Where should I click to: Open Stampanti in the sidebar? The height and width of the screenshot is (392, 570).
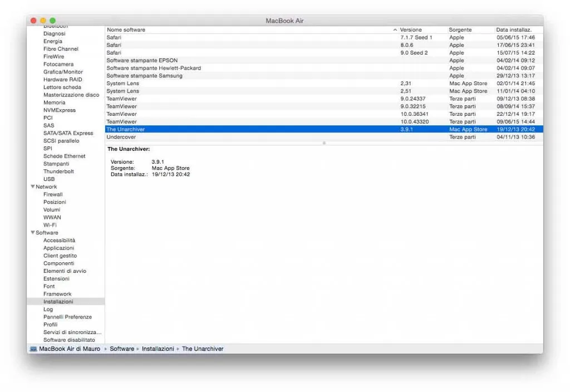56,164
